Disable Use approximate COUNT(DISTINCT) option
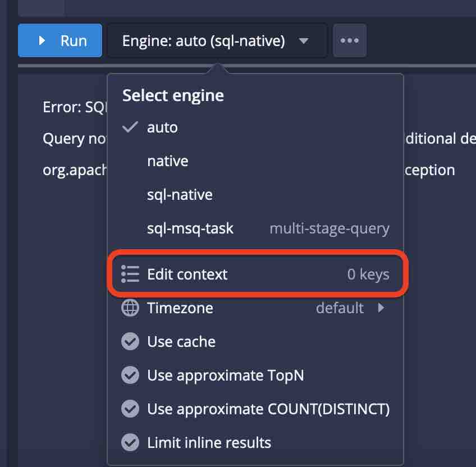The width and height of the screenshot is (476, 467). 268,409
